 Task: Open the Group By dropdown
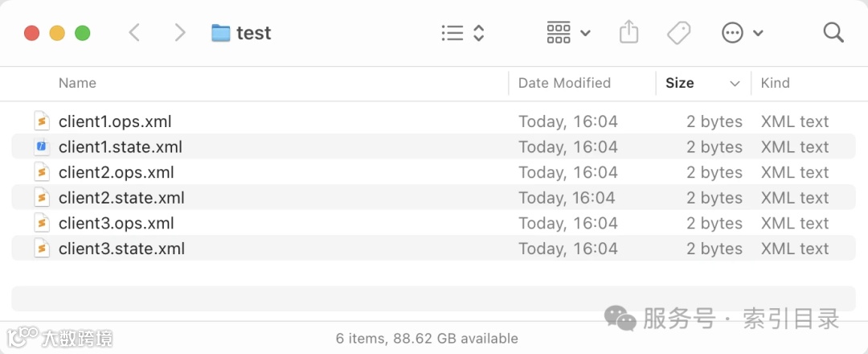pos(568,33)
